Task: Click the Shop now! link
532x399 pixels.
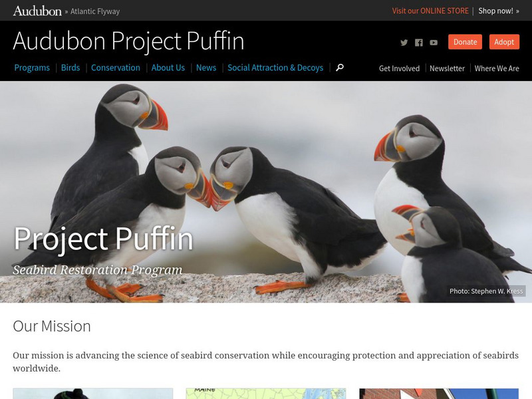Action: coord(498,11)
